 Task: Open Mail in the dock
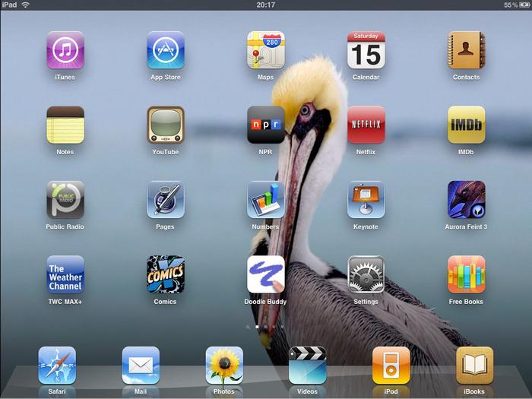coord(141,365)
